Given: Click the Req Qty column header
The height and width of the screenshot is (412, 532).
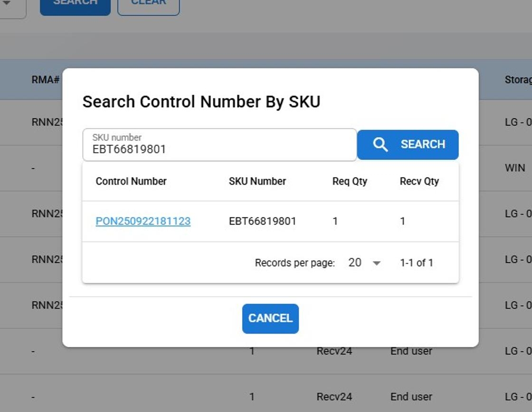Looking at the screenshot, I should (x=350, y=181).
